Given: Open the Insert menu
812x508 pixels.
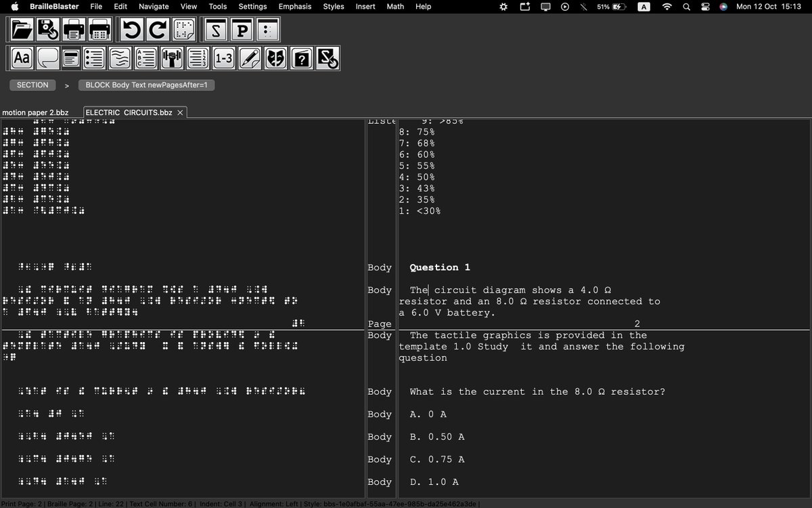Looking at the screenshot, I should 365,7.
